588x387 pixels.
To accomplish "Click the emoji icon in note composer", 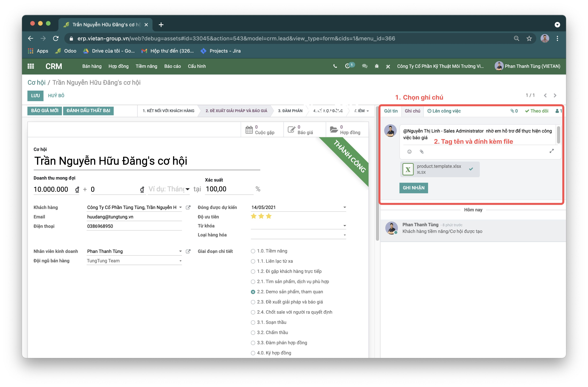I will click(x=409, y=151).
